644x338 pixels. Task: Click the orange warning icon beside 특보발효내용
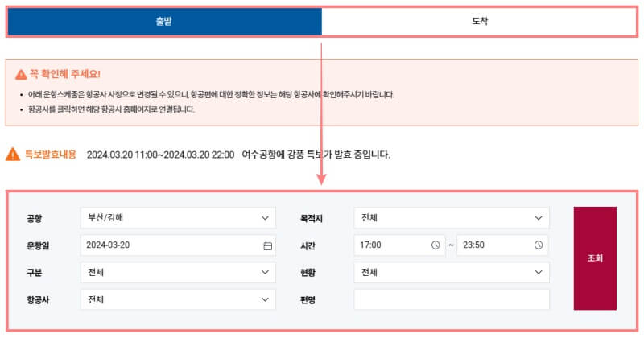(13, 155)
